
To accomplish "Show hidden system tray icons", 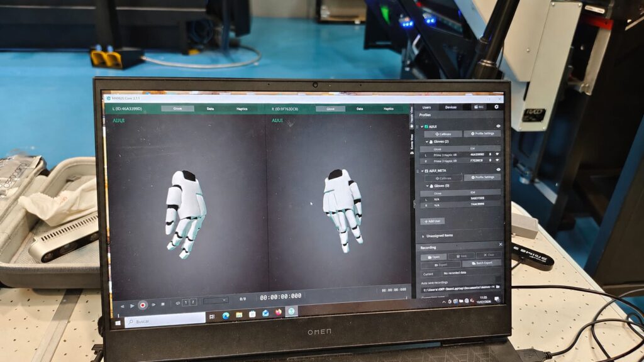I will click(x=443, y=302).
